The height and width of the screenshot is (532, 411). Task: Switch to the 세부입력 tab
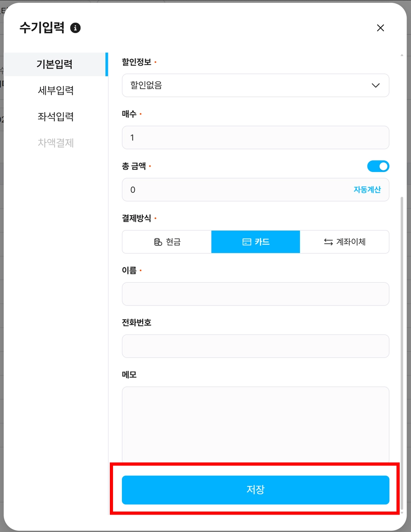pyautogui.click(x=56, y=90)
